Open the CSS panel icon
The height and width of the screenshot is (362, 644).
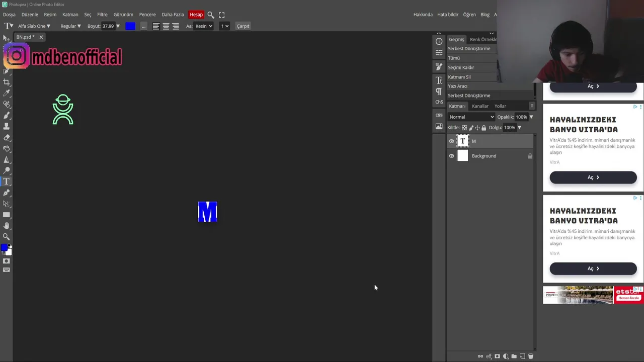coord(439,115)
